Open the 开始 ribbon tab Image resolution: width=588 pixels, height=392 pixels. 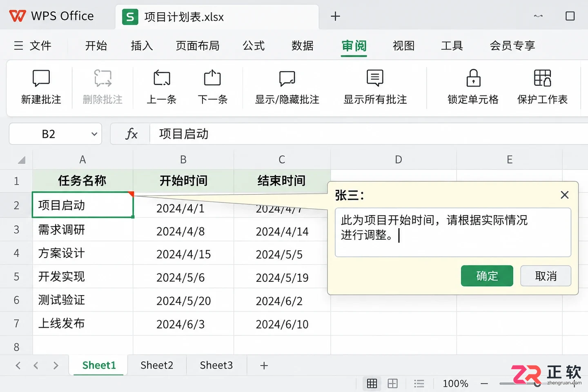pyautogui.click(x=96, y=45)
